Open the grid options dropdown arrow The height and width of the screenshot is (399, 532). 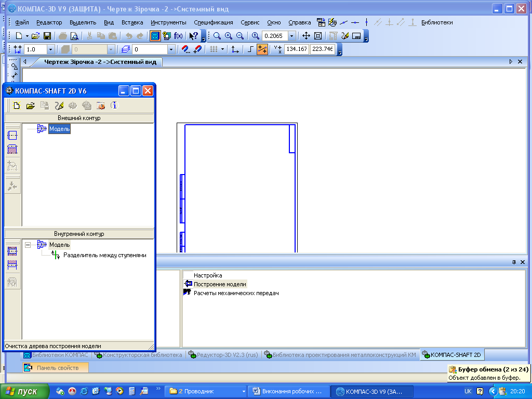222,49
